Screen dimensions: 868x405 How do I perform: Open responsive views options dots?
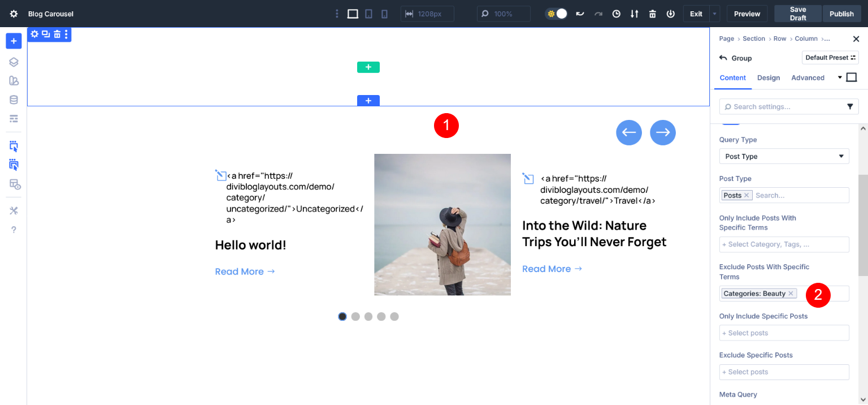coord(337,14)
